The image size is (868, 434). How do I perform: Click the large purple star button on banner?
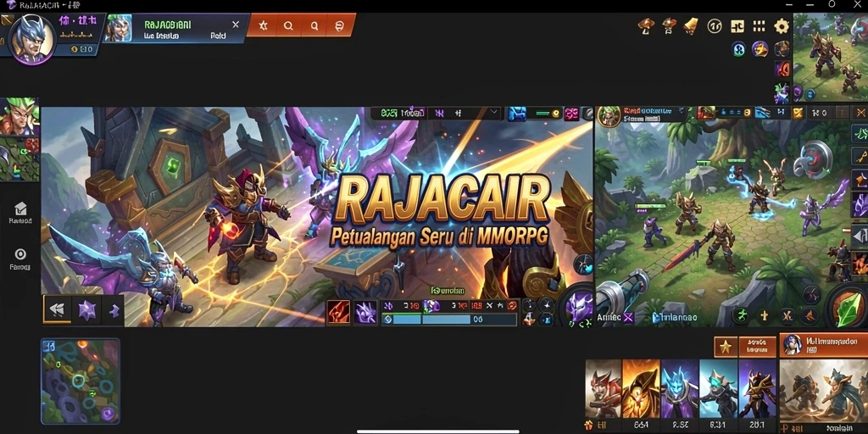[87, 310]
